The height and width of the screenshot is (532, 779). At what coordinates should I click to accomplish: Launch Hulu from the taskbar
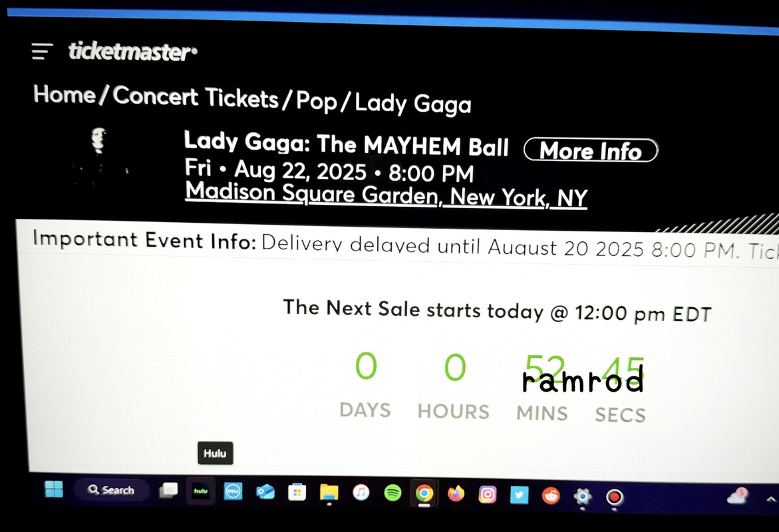click(201, 491)
